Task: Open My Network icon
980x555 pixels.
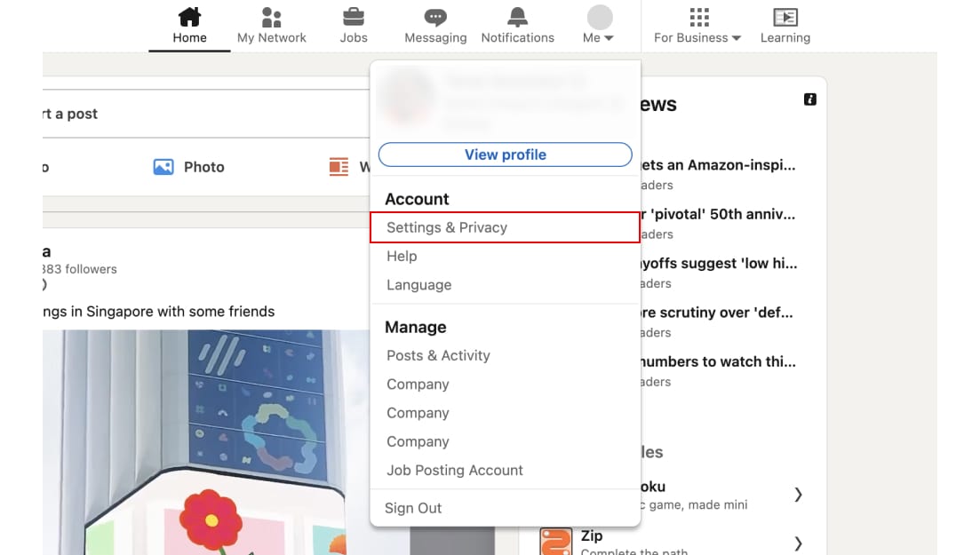Action: click(271, 17)
